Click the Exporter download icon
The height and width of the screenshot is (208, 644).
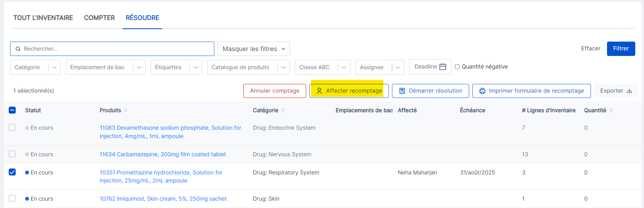click(629, 91)
